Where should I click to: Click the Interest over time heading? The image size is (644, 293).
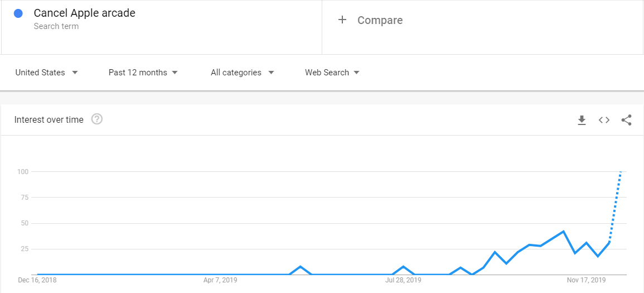(x=49, y=119)
